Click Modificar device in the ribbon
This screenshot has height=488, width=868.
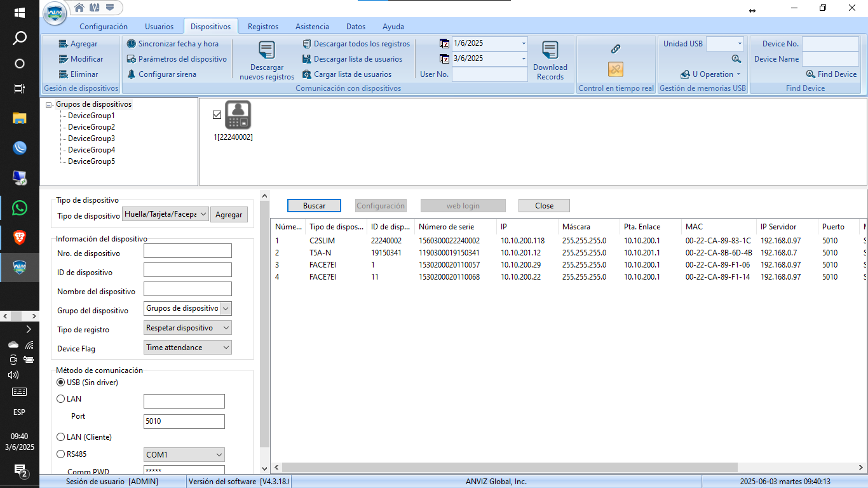click(81, 59)
